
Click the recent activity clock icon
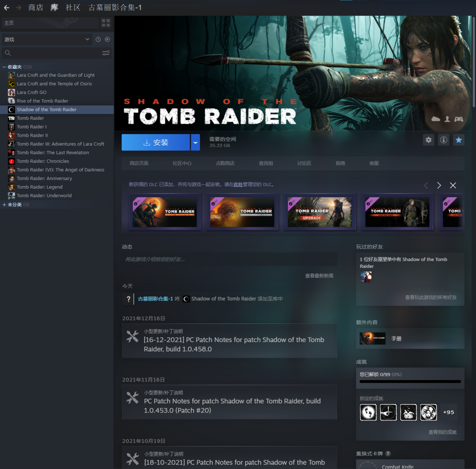[x=98, y=39]
